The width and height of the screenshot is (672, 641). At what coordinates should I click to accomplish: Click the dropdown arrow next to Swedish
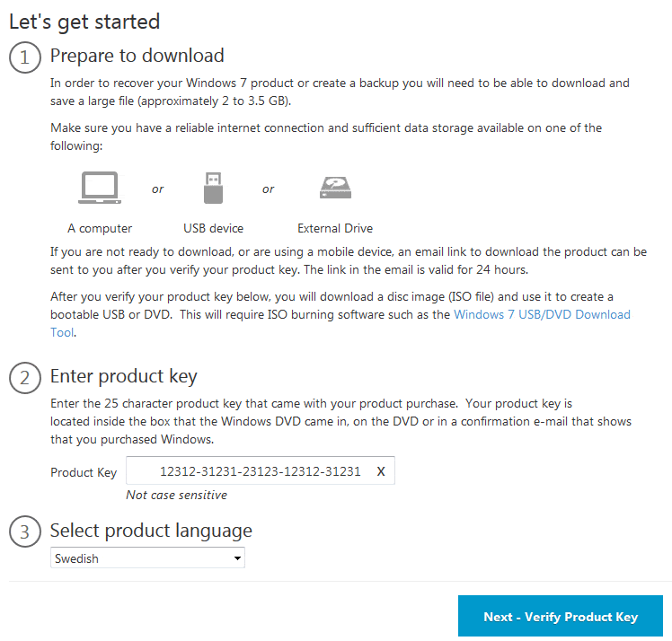coord(237,558)
